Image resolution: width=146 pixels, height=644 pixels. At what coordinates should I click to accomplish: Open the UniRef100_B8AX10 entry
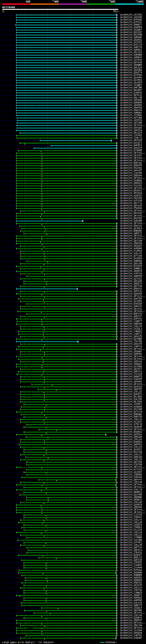click(131, 289)
